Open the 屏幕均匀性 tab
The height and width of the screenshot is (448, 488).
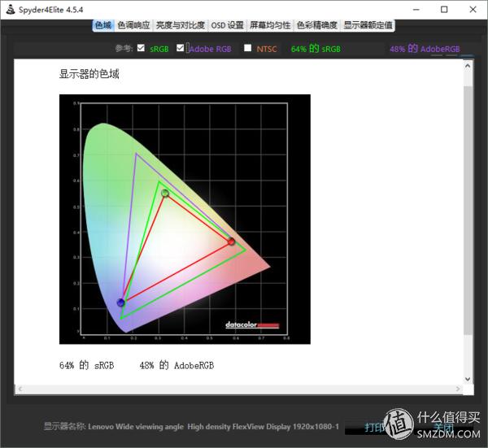pyautogui.click(x=270, y=25)
